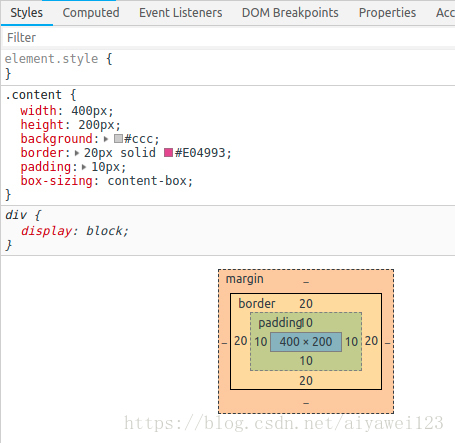
Task: Expand the border shorthand property triangle
Action: coord(77,153)
